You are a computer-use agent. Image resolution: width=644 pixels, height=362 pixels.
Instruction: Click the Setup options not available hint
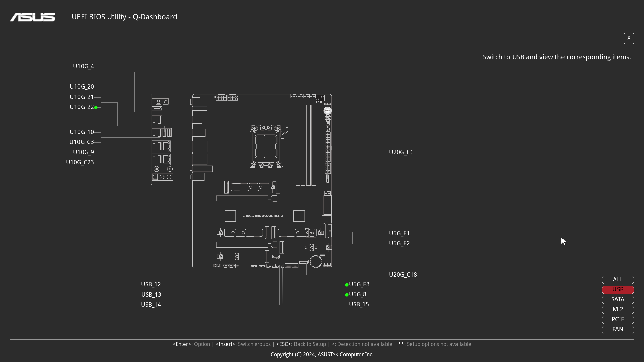[435, 344]
